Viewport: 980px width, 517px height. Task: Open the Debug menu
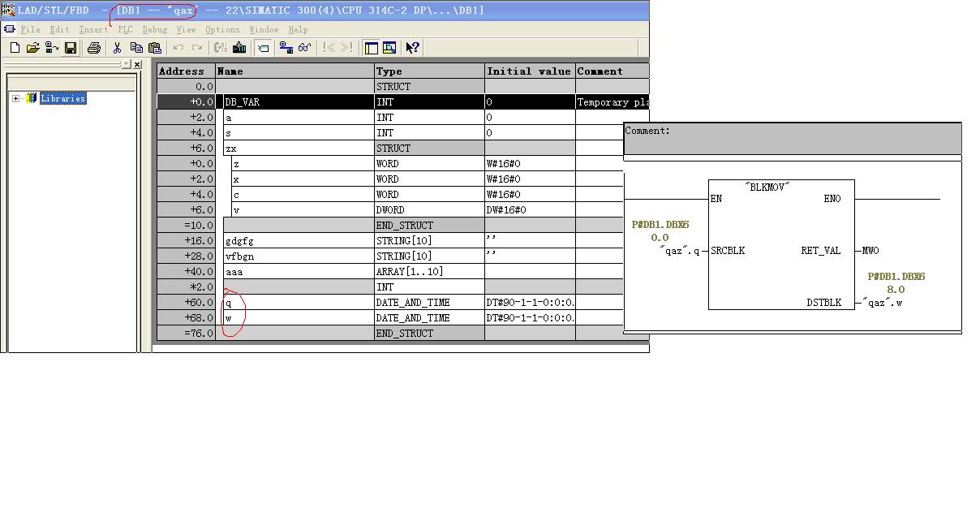point(154,29)
